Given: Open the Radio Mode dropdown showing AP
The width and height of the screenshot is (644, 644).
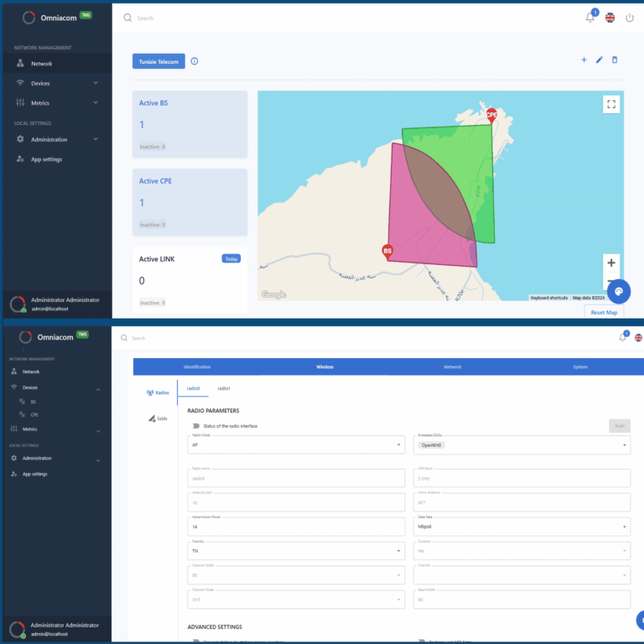Looking at the screenshot, I should [x=296, y=444].
